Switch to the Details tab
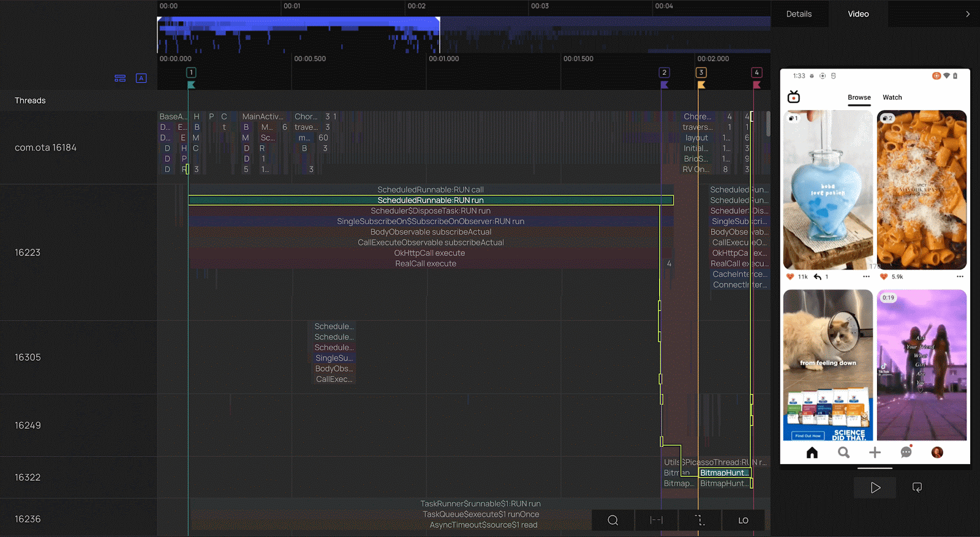This screenshot has height=537, width=980. tap(799, 14)
